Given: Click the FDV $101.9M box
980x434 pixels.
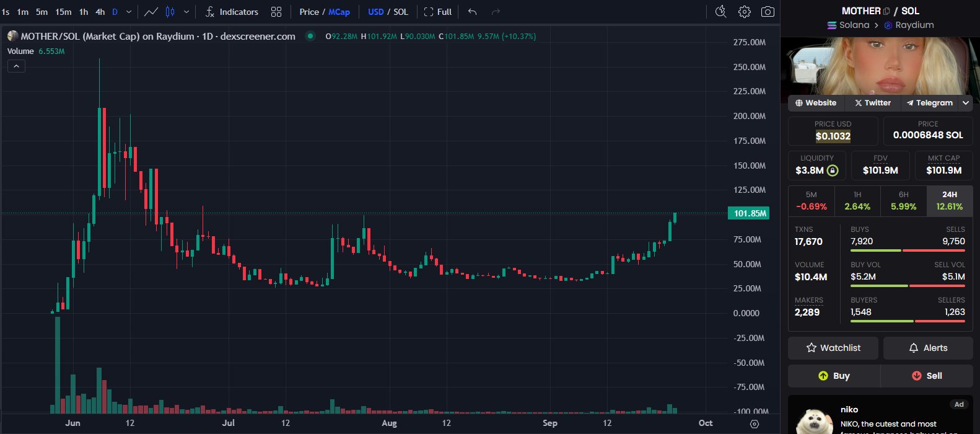Looking at the screenshot, I should click(x=880, y=165).
